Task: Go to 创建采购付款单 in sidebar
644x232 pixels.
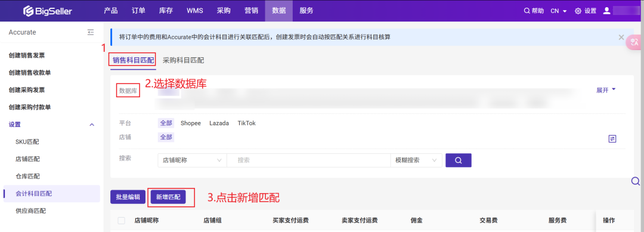Action: click(30, 107)
